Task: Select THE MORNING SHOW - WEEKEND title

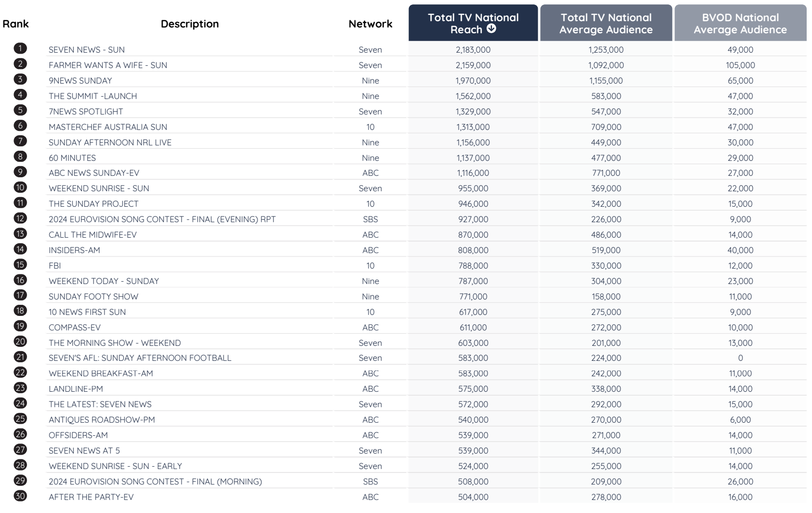Action: click(115, 343)
